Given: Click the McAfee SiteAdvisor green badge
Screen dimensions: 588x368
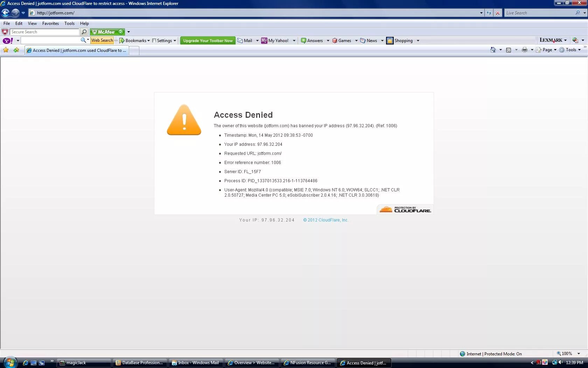Looking at the screenshot, I should (x=107, y=32).
